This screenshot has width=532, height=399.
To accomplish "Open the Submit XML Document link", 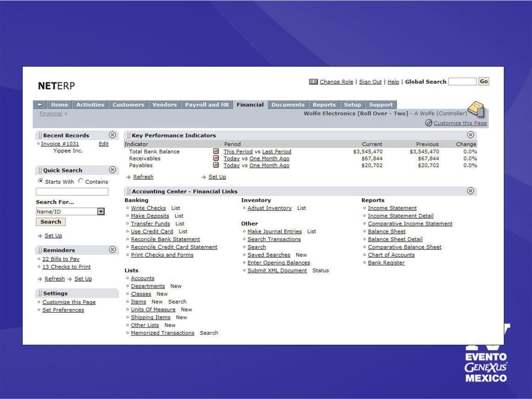I will [277, 270].
